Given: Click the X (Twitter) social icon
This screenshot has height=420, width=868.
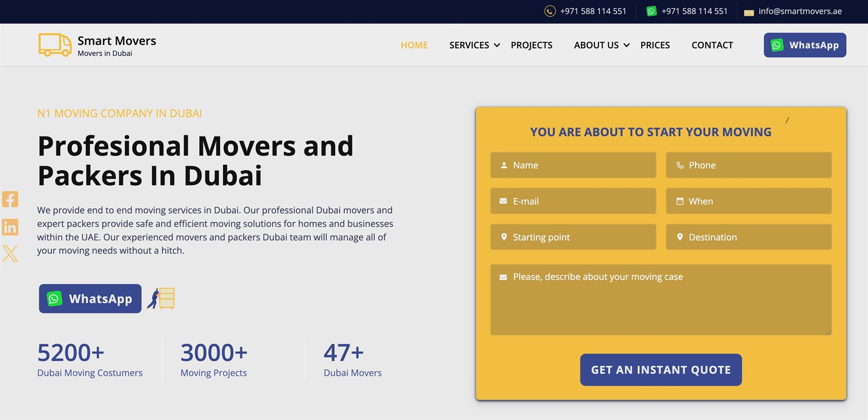Looking at the screenshot, I should tap(10, 253).
